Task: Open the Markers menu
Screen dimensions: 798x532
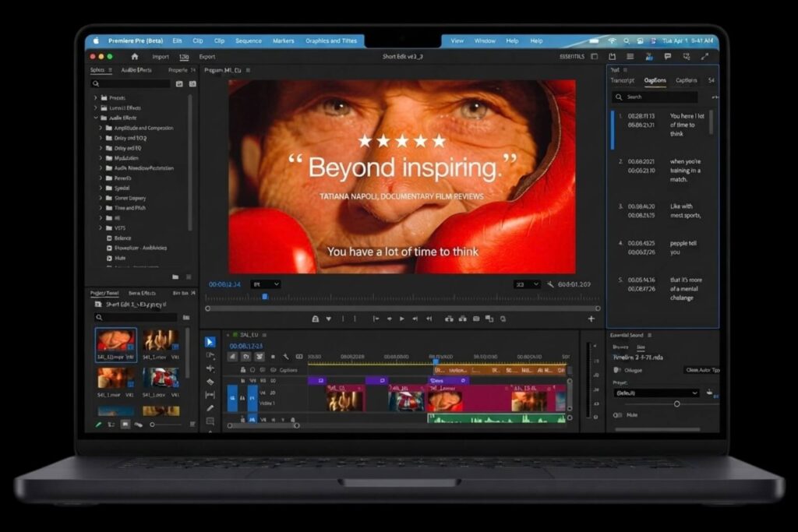Action: click(x=284, y=41)
